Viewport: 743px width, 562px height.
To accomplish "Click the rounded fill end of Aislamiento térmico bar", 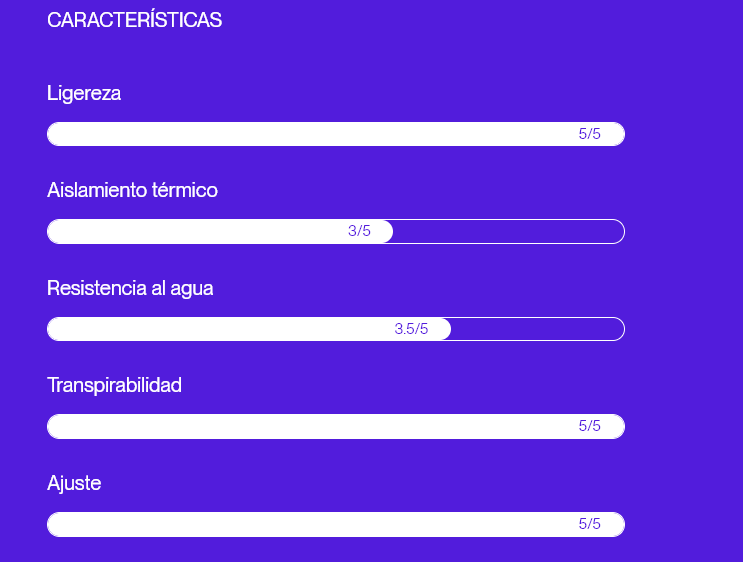I will coord(386,231).
